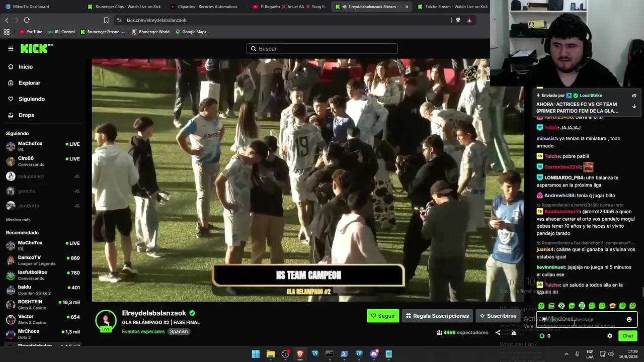Viewport: 644px width, 362px height.
Task: Open chat settings gear
Action: tap(610, 336)
